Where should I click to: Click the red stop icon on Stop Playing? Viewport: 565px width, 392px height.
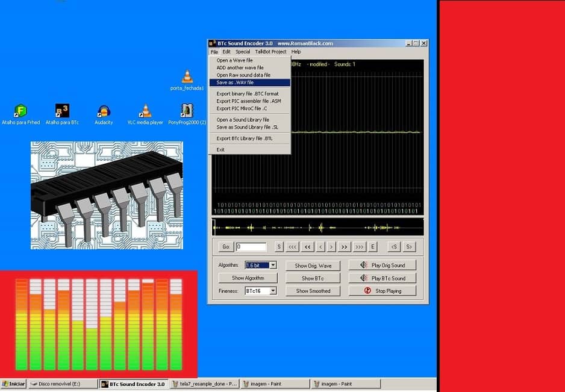(367, 291)
